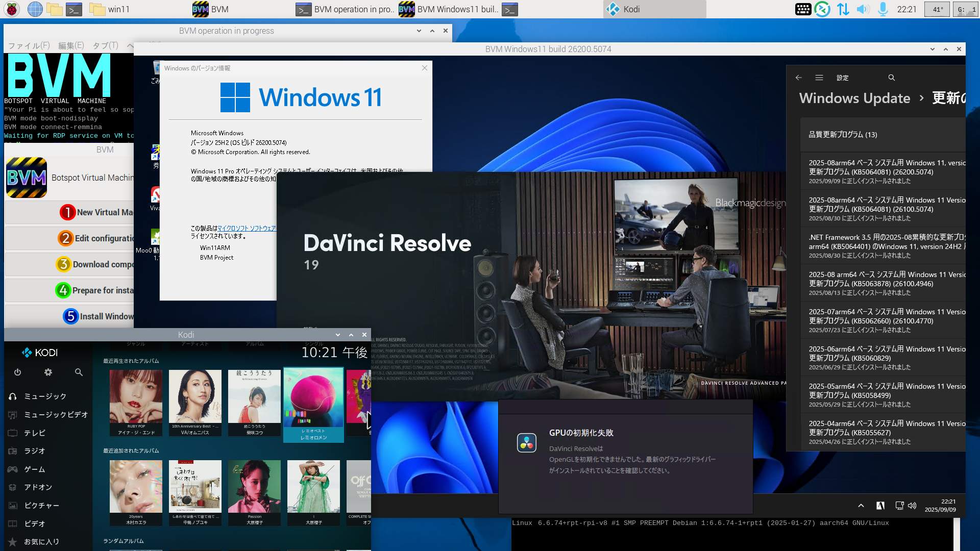980x551 pixels.
Task: Launch the terminal from the top panel
Action: pos(74,9)
